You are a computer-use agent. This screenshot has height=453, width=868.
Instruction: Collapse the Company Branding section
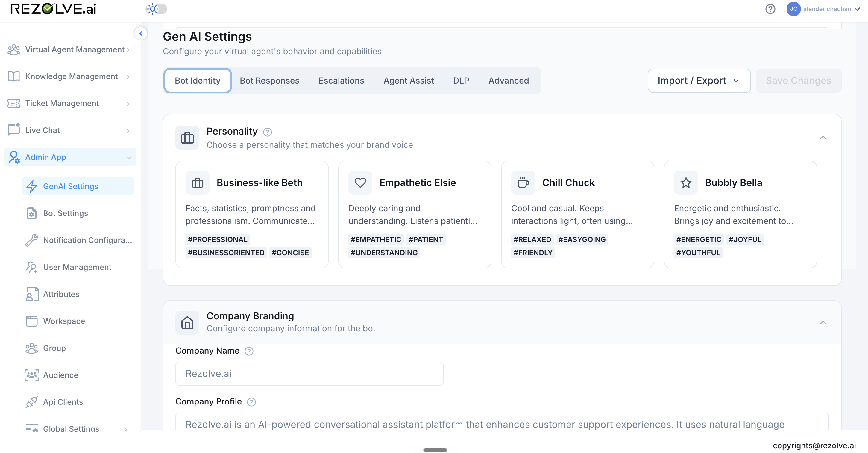pos(823,323)
